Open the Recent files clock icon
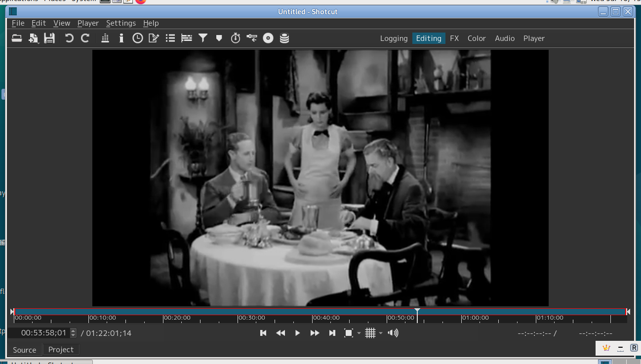This screenshot has height=364, width=641. tap(137, 38)
